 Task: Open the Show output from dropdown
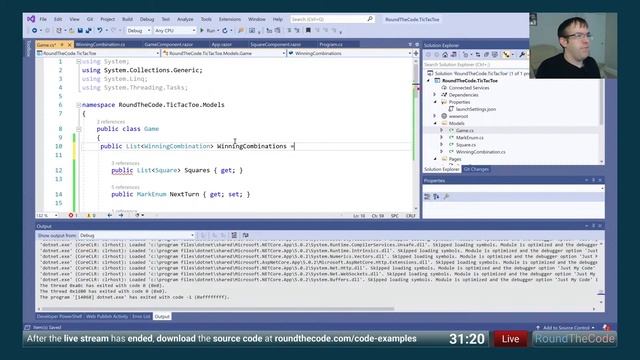(136, 236)
